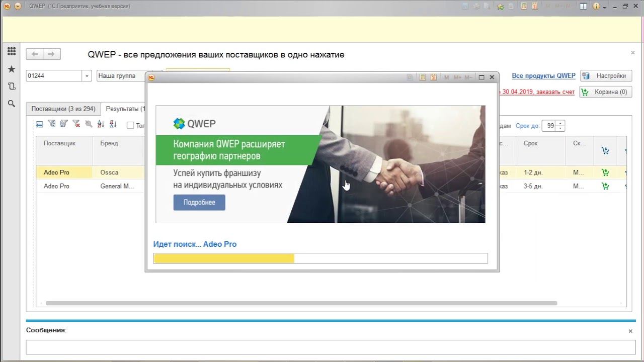Viewport: 644px width, 362px height.
Task: Maximize the search progress dialog
Action: tap(481, 77)
